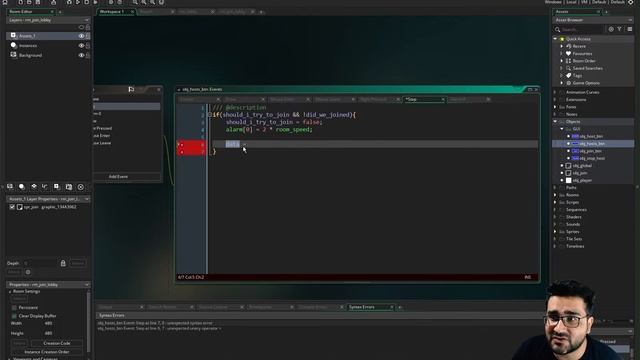Fold the if block on code line 2

pyautogui.click(x=210, y=115)
